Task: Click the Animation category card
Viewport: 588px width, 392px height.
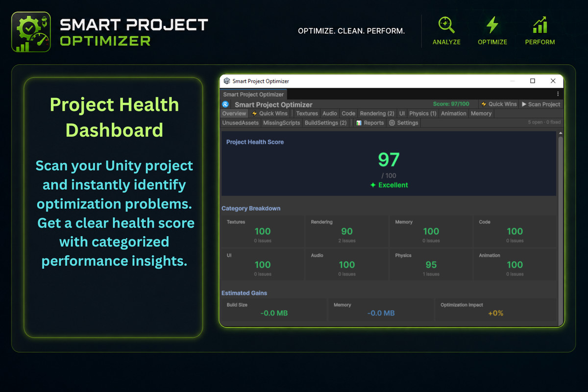Action: (515, 265)
